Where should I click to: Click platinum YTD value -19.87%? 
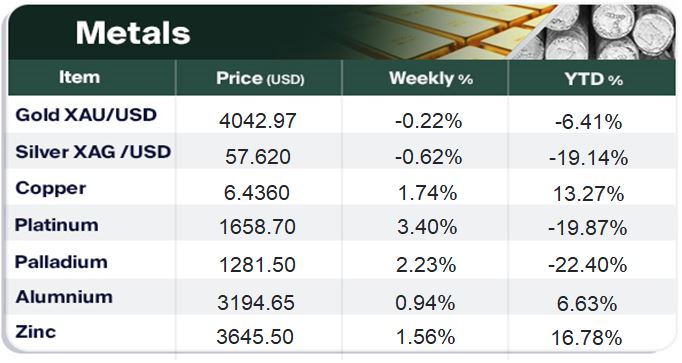pos(588,228)
